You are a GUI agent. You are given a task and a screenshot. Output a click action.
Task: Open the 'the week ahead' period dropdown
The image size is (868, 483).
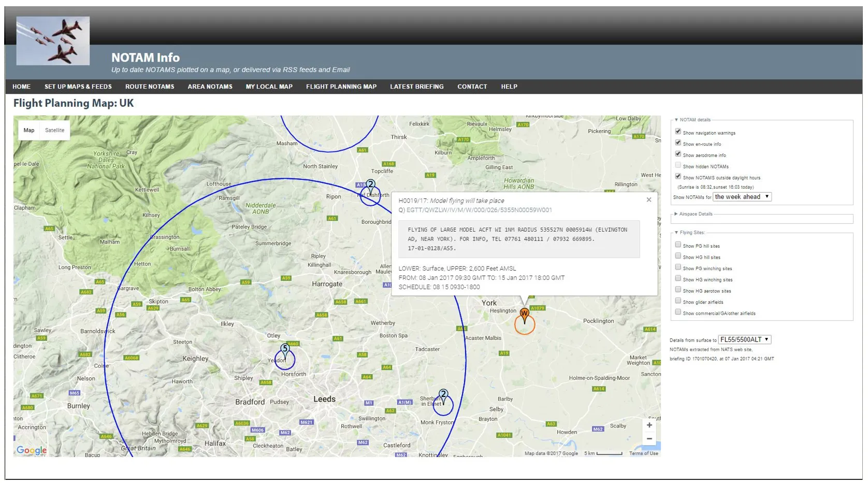742,197
